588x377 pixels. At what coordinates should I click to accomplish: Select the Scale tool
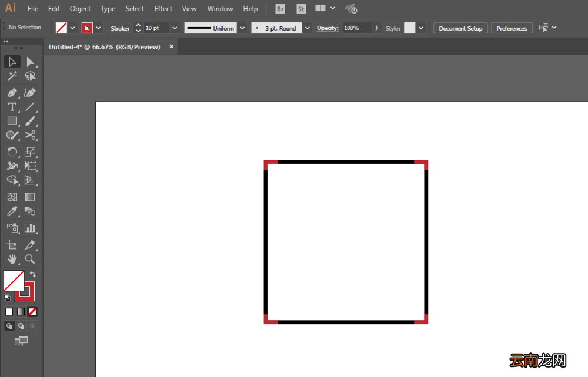[30, 152]
